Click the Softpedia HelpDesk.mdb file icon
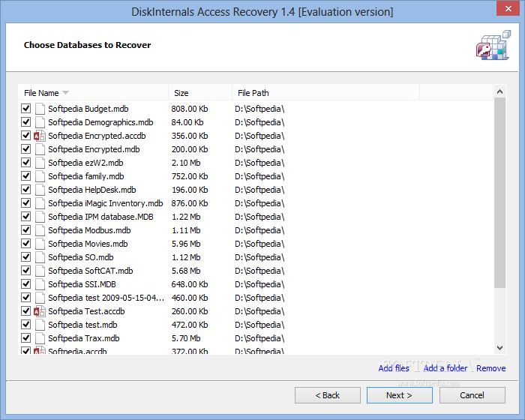The width and height of the screenshot is (525, 420). pos(40,190)
